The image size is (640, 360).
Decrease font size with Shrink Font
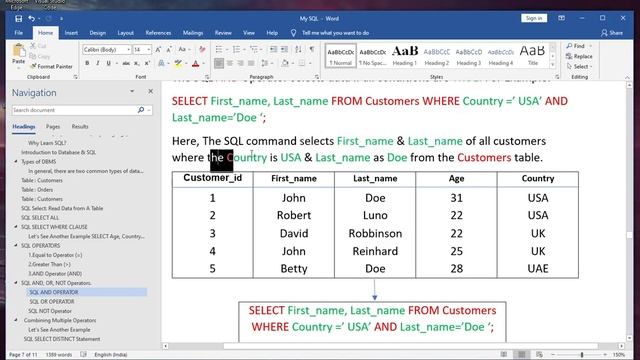[169, 49]
